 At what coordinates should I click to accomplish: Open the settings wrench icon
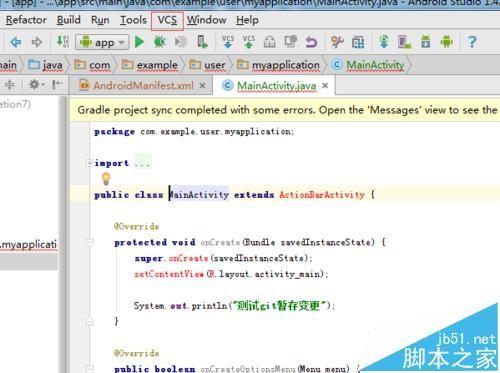(x=337, y=42)
